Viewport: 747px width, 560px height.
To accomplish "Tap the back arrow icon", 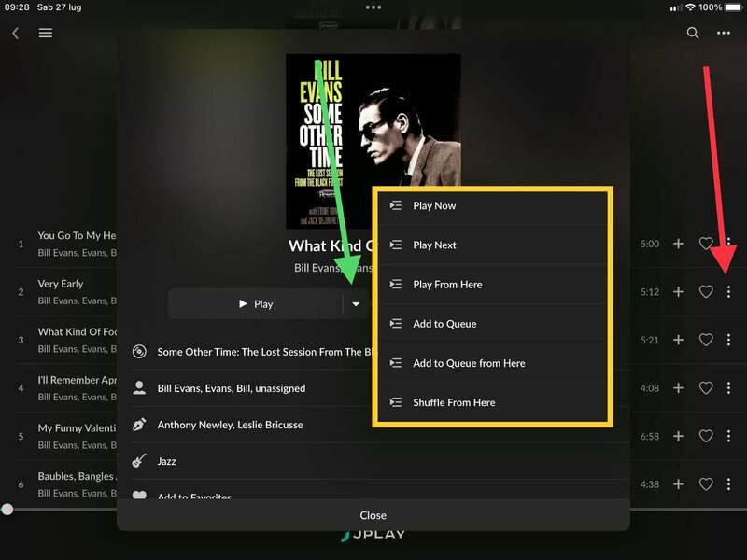I will coord(15,33).
